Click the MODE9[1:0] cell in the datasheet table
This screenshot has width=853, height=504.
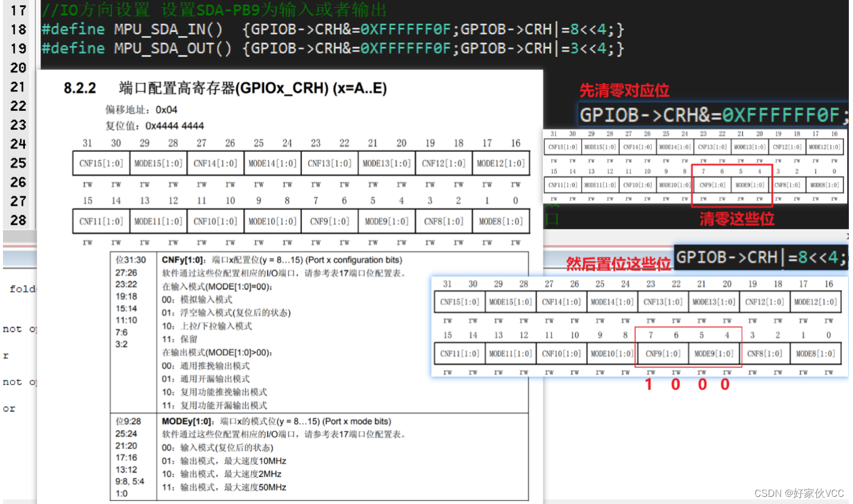[387, 221]
